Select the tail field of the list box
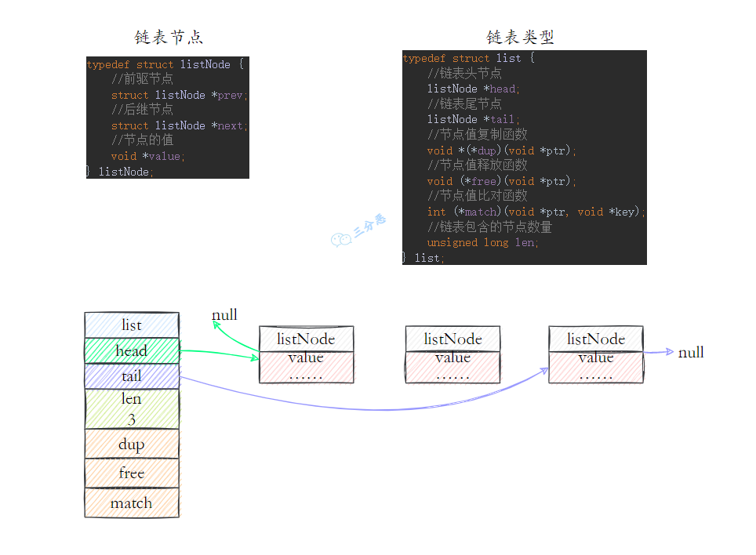756x555 pixels. click(x=131, y=376)
